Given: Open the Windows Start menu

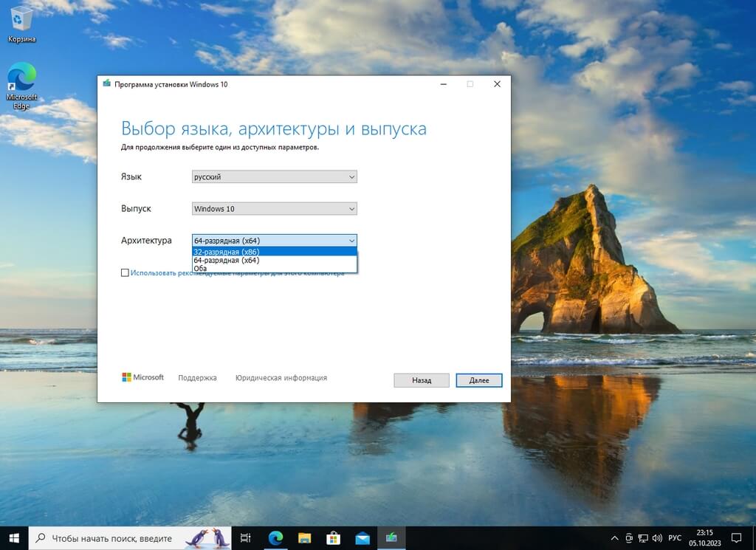Looking at the screenshot, I should coord(14,538).
